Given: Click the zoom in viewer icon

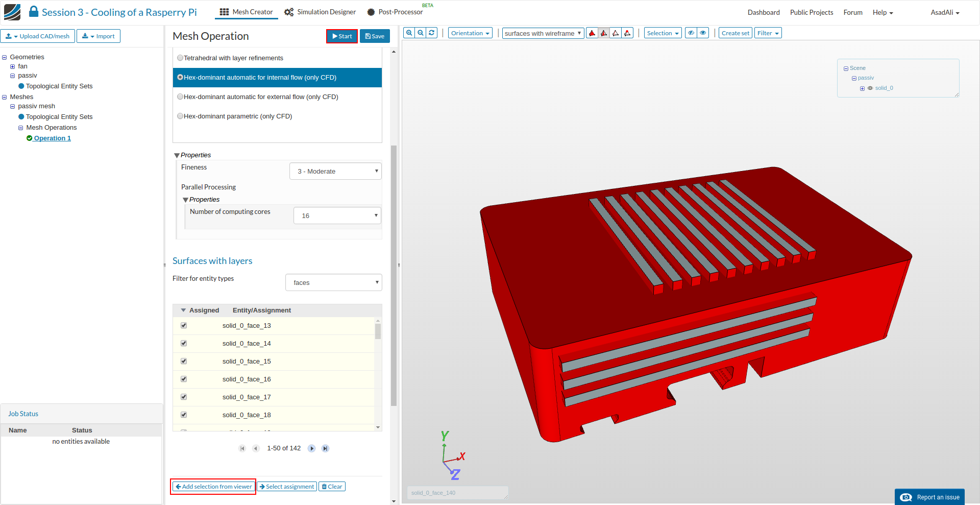Looking at the screenshot, I should (409, 33).
